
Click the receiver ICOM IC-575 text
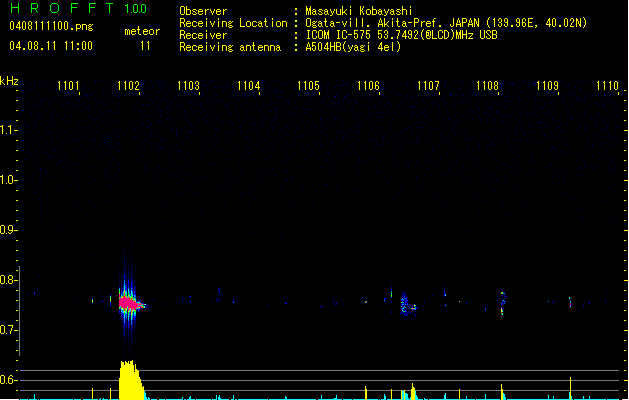click(402, 35)
